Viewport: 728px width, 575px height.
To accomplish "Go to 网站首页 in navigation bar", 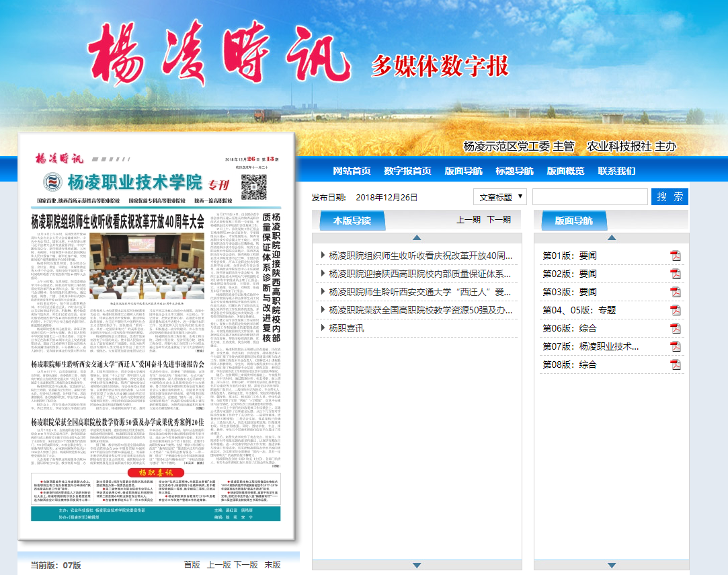I will pos(352,171).
